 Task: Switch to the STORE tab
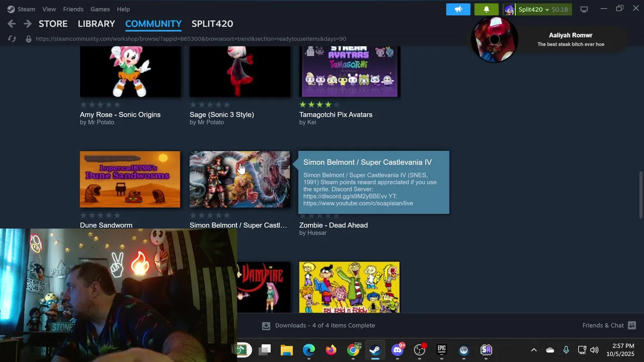click(53, 24)
